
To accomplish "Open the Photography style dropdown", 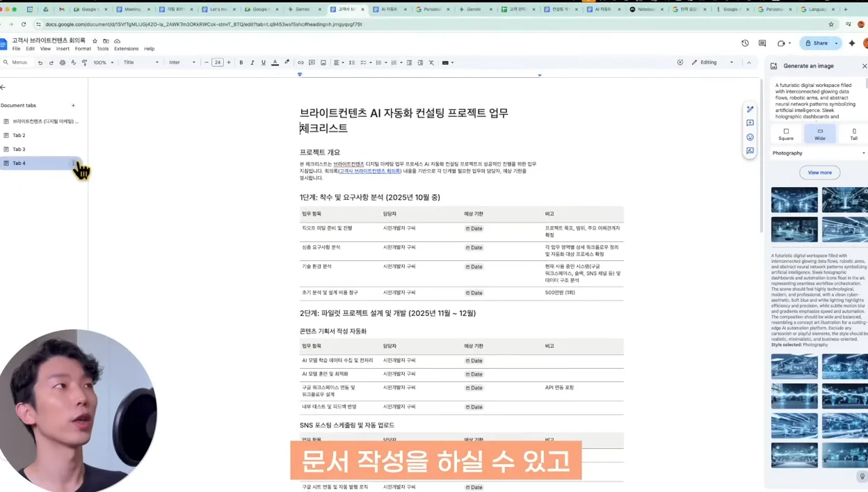I will pyautogui.click(x=819, y=153).
